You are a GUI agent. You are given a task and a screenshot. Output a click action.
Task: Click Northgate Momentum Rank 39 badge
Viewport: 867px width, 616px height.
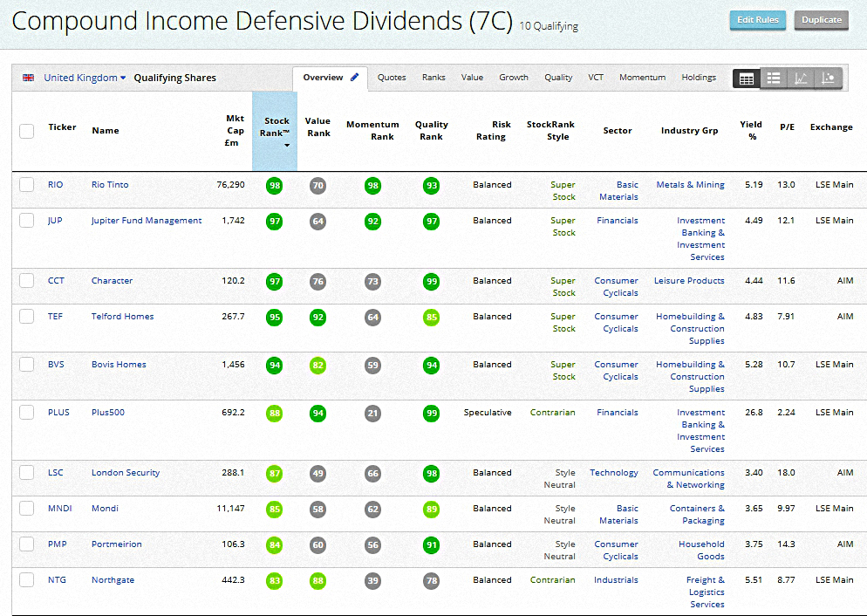pyautogui.click(x=373, y=581)
